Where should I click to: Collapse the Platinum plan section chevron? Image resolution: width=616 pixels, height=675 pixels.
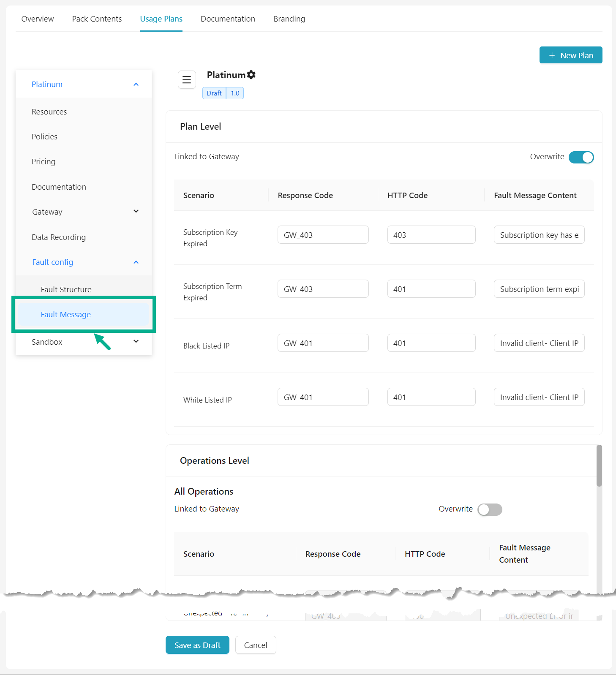tap(136, 84)
